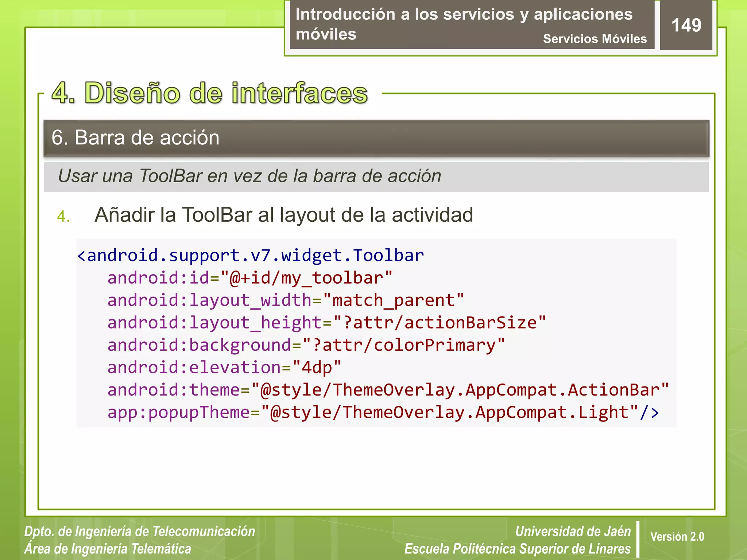Select the '<android.support.v7.widget.Toolbar' code line
This screenshot has width=747, height=560.
(251, 255)
